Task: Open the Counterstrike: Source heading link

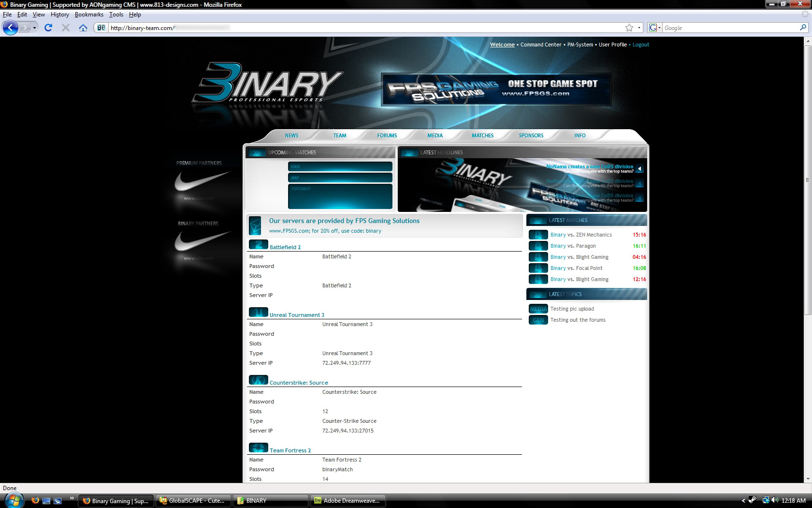Action: pos(299,383)
